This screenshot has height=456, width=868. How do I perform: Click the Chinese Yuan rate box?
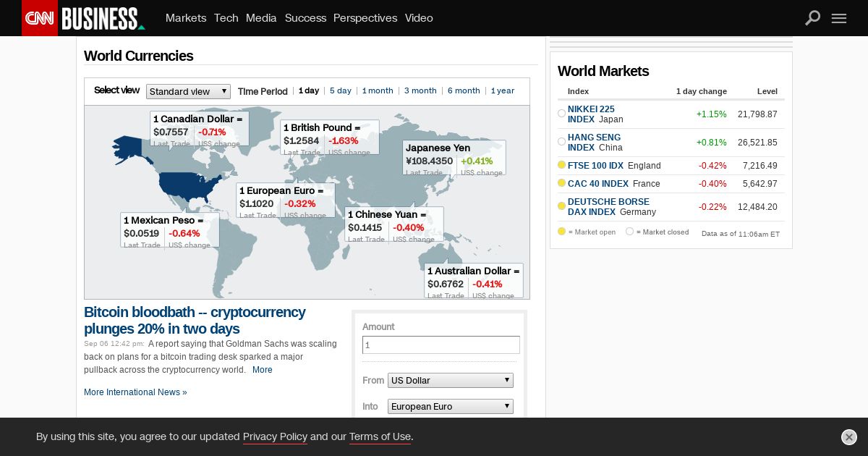tap(394, 224)
